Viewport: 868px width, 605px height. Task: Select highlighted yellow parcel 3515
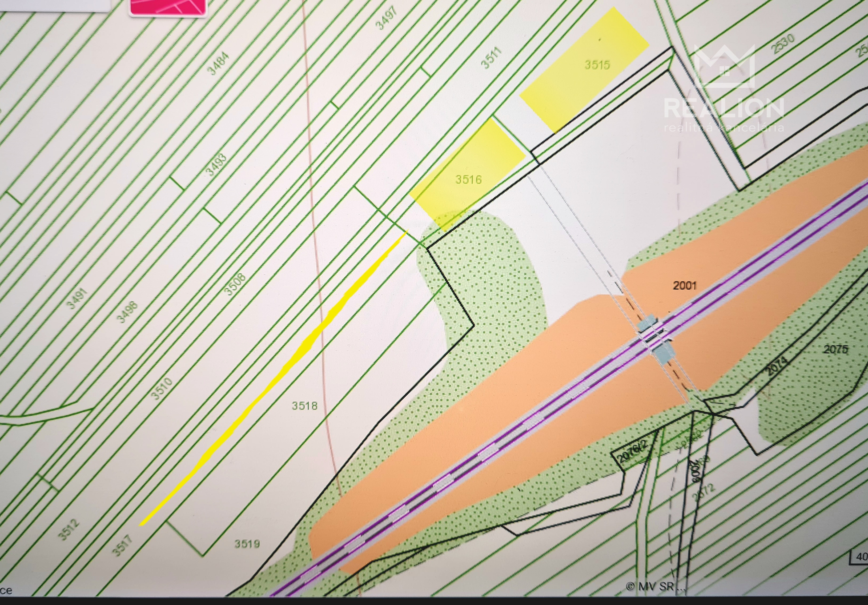pos(584,69)
